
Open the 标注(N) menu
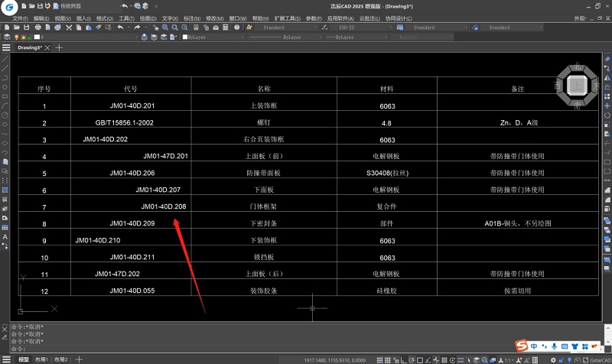tap(192, 18)
